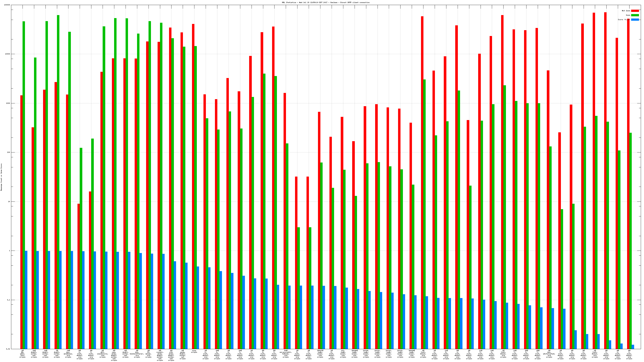Click the blue Score bar for db.wpbl.info

[x=26, y=300]
